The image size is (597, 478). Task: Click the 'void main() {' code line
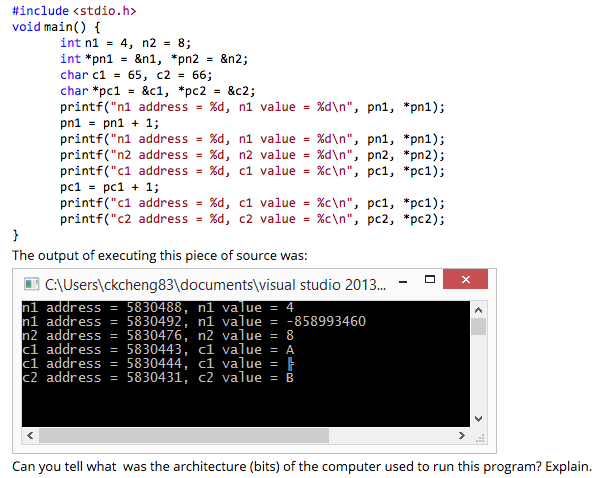[56, 27]
